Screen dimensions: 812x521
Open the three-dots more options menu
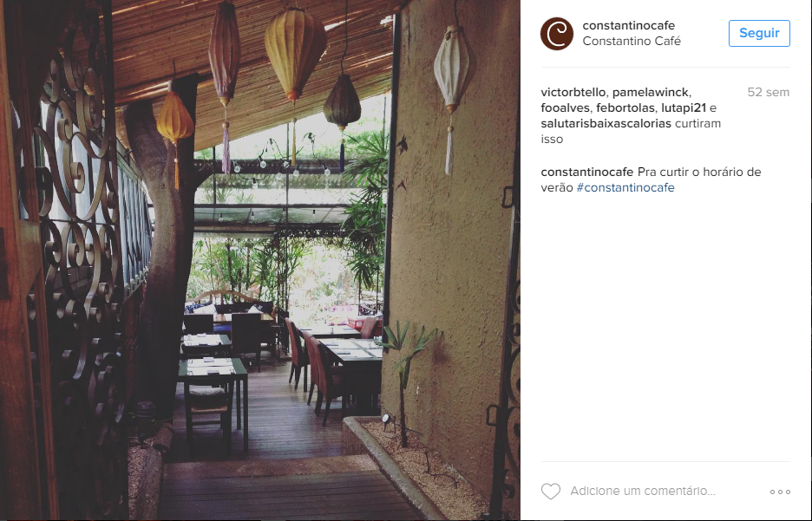(x=780, y=492)
